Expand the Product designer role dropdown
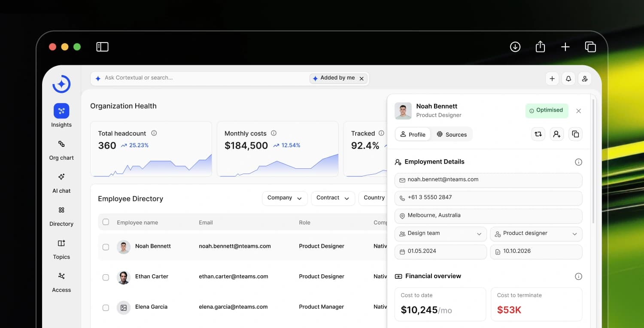Image resolution: width=644 pixels, height=328 pixels. (x=536, y=234)
